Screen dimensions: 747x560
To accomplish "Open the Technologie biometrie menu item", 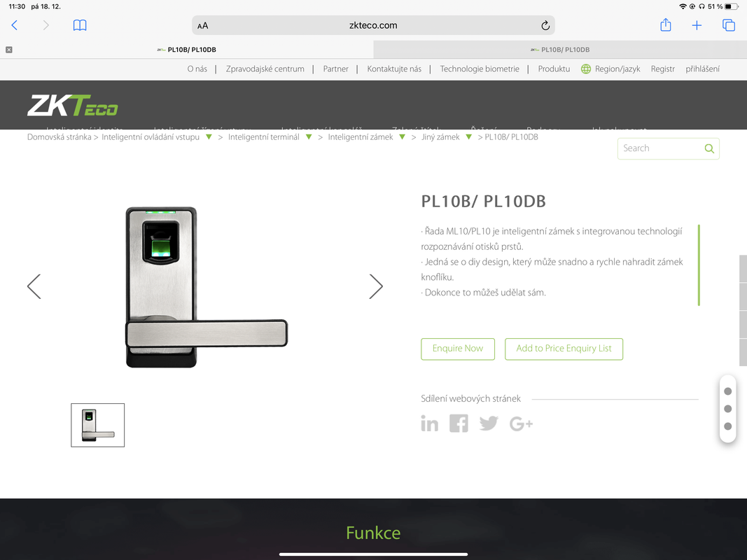I will coord(480,69).
